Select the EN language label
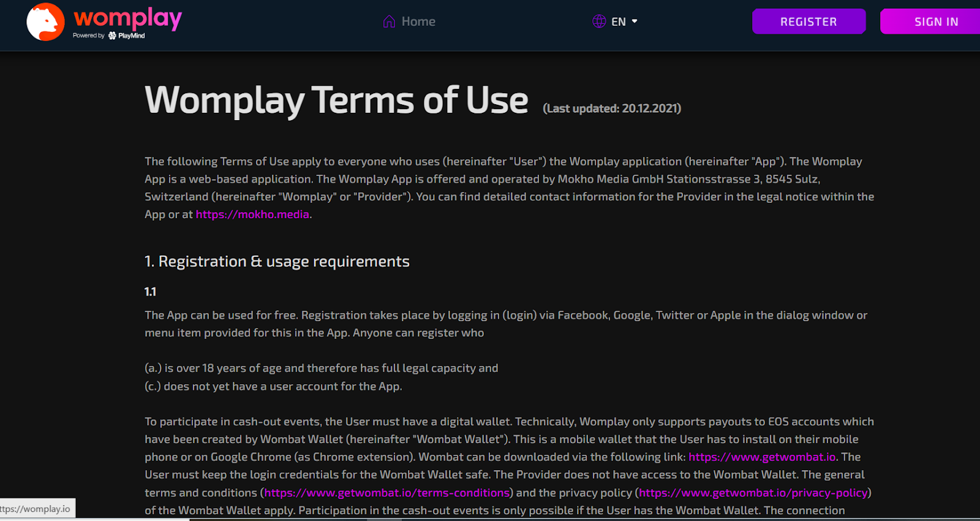 tap(619, 22)
